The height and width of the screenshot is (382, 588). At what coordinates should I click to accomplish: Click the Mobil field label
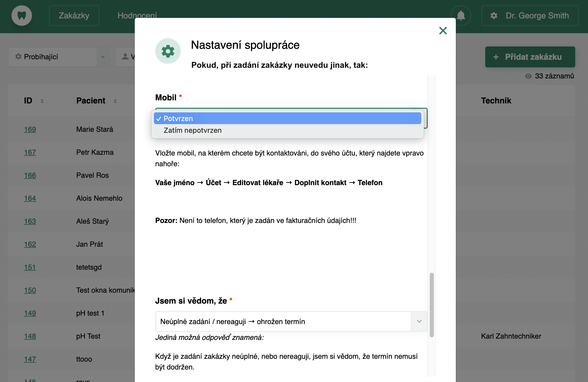click(166, 98)
